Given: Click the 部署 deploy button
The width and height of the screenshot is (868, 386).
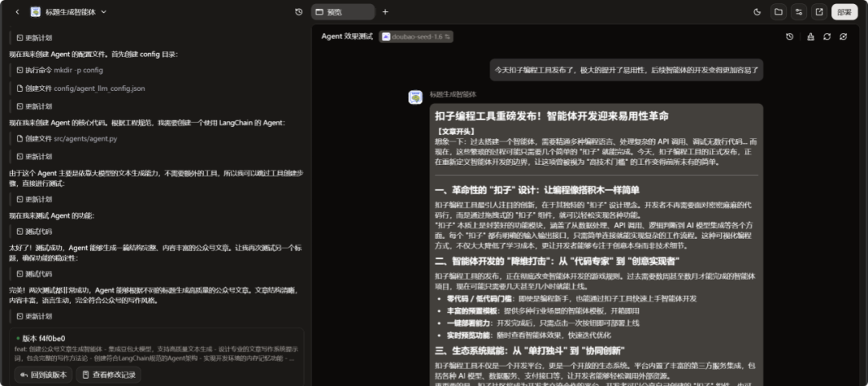Looking at the screenshot, I should coord(844,12).
